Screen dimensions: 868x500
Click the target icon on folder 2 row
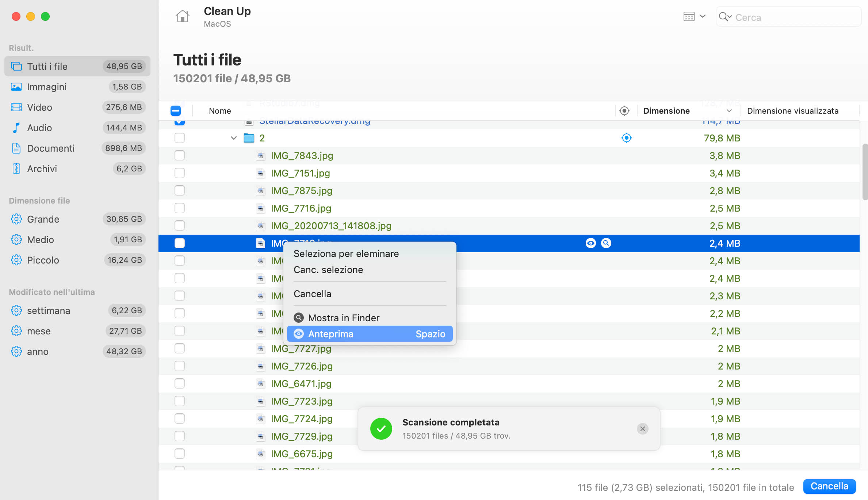[627, 138]
